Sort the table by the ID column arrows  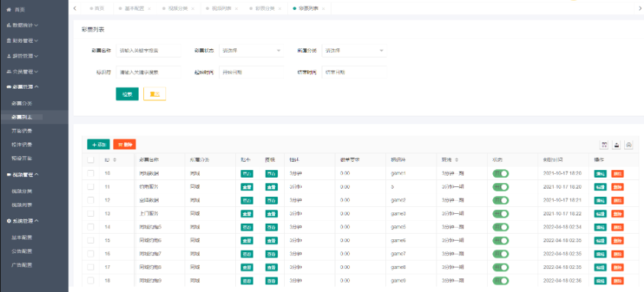click(x=115, y=159)
